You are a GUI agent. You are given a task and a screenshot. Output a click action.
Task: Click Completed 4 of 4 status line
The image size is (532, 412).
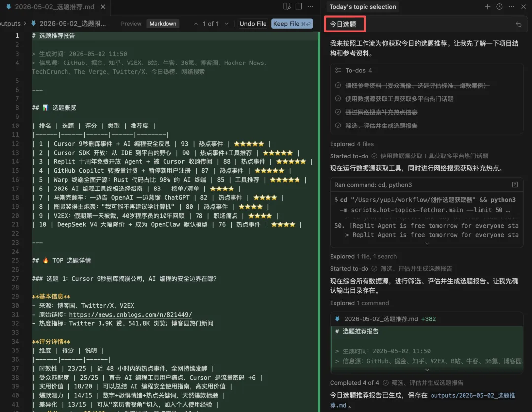[396, 383]
